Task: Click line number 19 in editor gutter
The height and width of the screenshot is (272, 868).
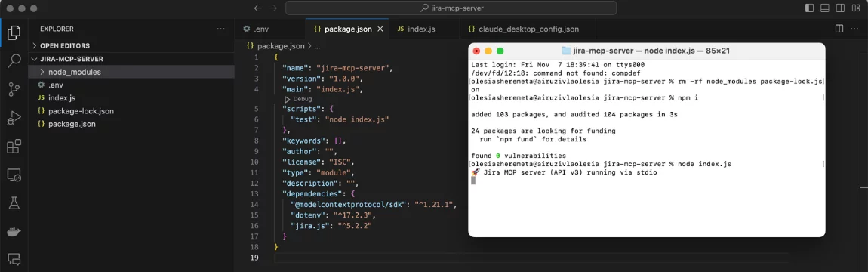Action: point(254,258)
